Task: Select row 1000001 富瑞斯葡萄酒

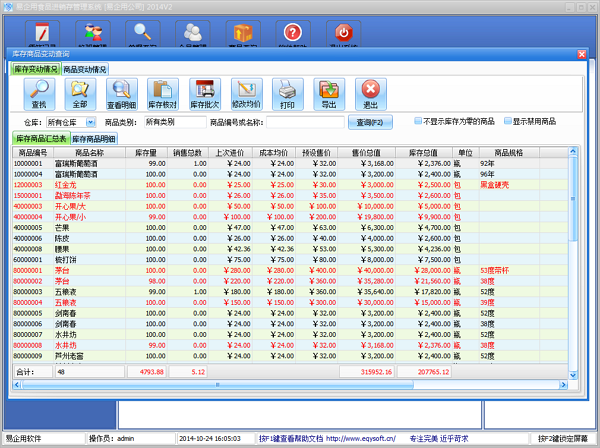Action: point(290,163)
